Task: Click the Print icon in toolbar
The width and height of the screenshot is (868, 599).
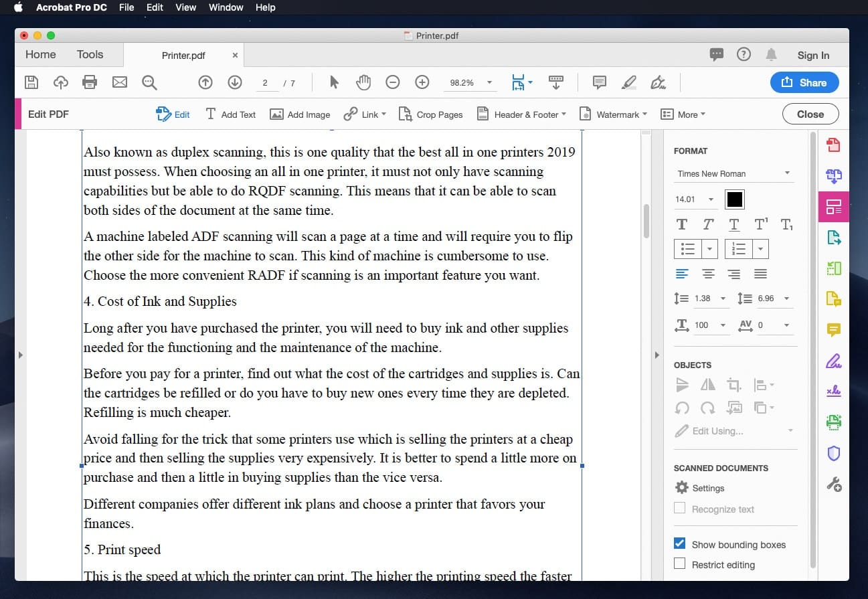Action: (x=90, y=82)
